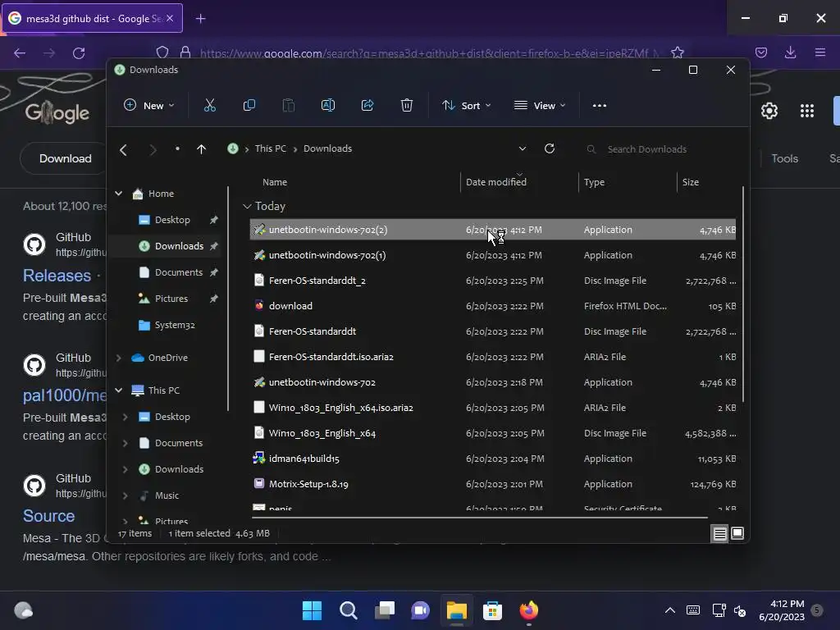This screenshot has width=840, height=630.
Task: Switch to details view icon in status bar
Action: 719,533
